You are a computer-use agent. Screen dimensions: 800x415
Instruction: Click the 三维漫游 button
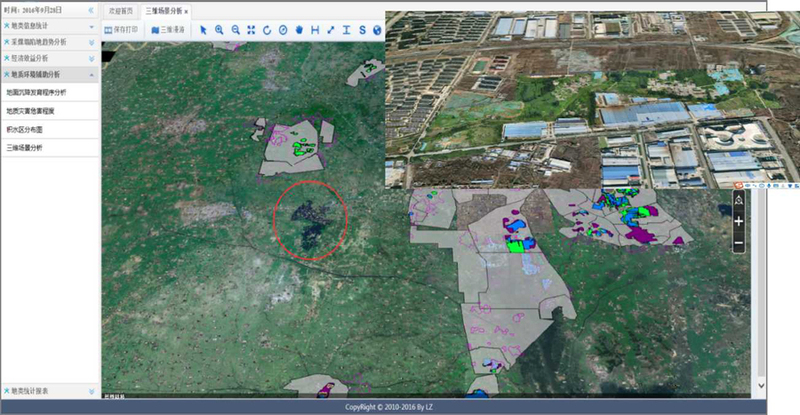(168, 30)
